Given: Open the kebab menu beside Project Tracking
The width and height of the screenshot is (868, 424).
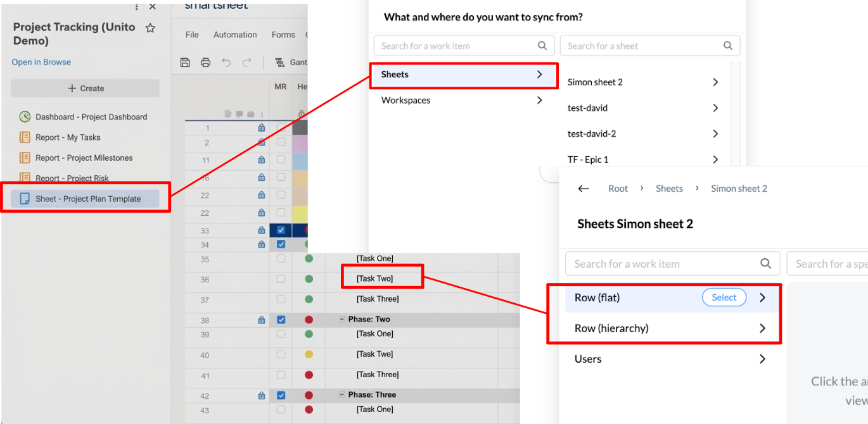Looking at the screenshot, I should coord(136,6).
